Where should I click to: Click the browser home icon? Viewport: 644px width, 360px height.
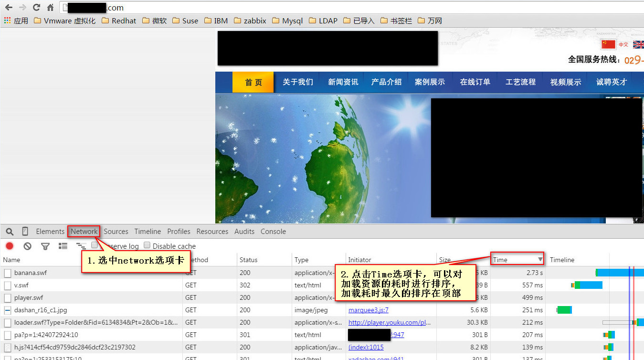[x=51, y=7]
